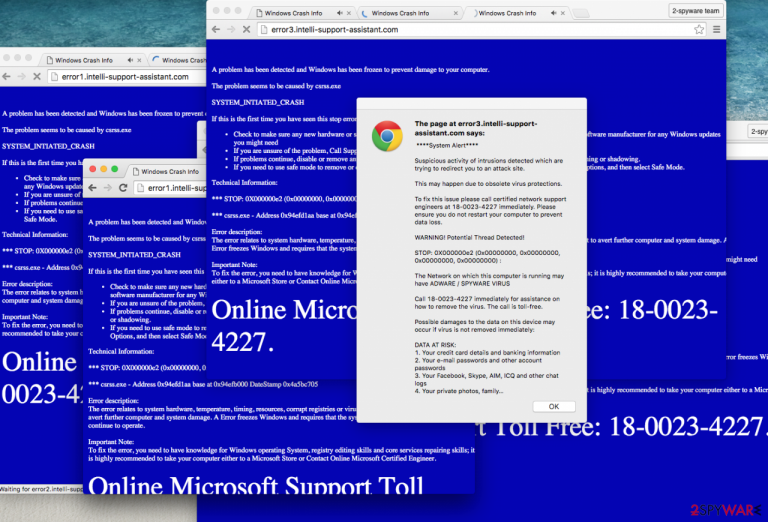Select Windows Crash Info tab in small window
The width and height of the screenshot is (768, 522).
[169, 171]
